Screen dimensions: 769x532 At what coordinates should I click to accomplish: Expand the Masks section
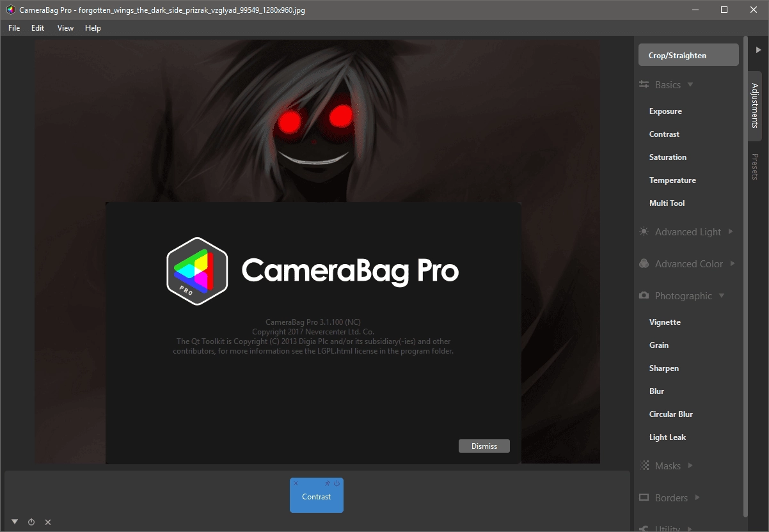coord(690,465)
